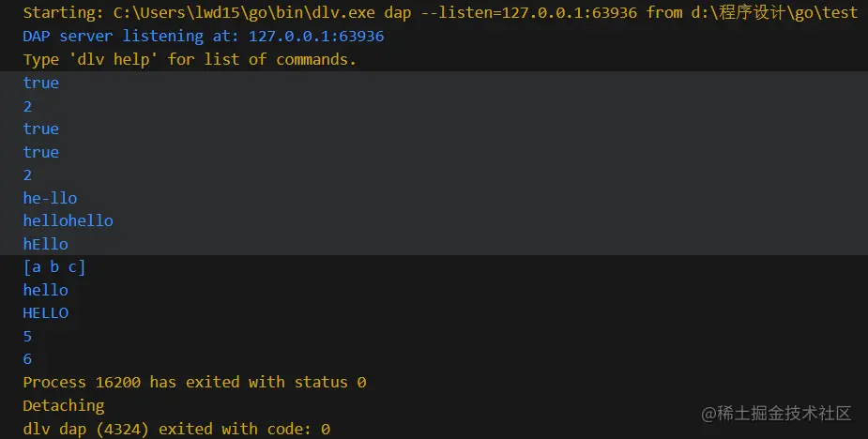Click the lowercase 'hello' output line
The image size is (868, 439).
pyautogui.click(x=45, y=290)
